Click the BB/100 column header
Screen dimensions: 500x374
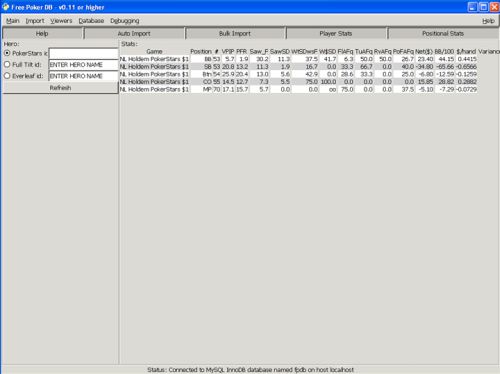coord(444,52)
